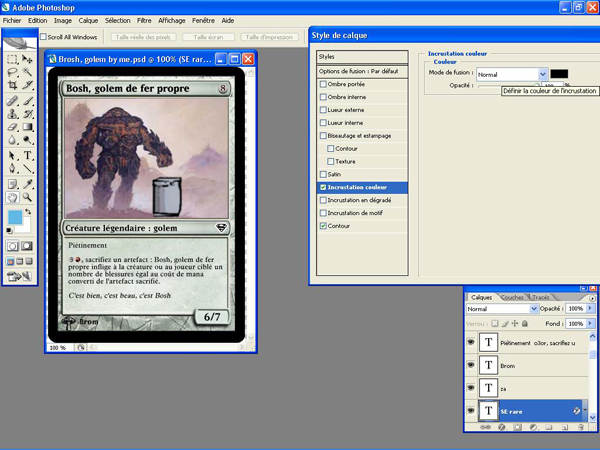Create new layer group folder icon
This screenshot has height=450, width=600.
(x=549, y=427)
